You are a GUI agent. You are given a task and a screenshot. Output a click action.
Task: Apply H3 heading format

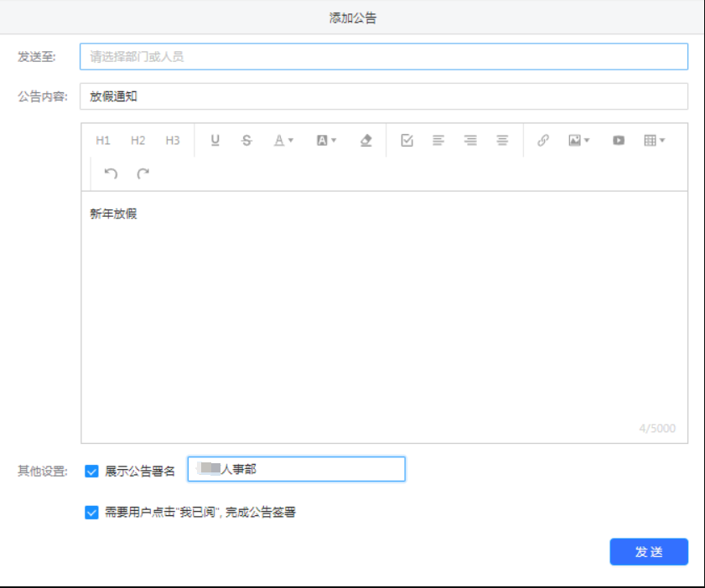coord(173,141)
